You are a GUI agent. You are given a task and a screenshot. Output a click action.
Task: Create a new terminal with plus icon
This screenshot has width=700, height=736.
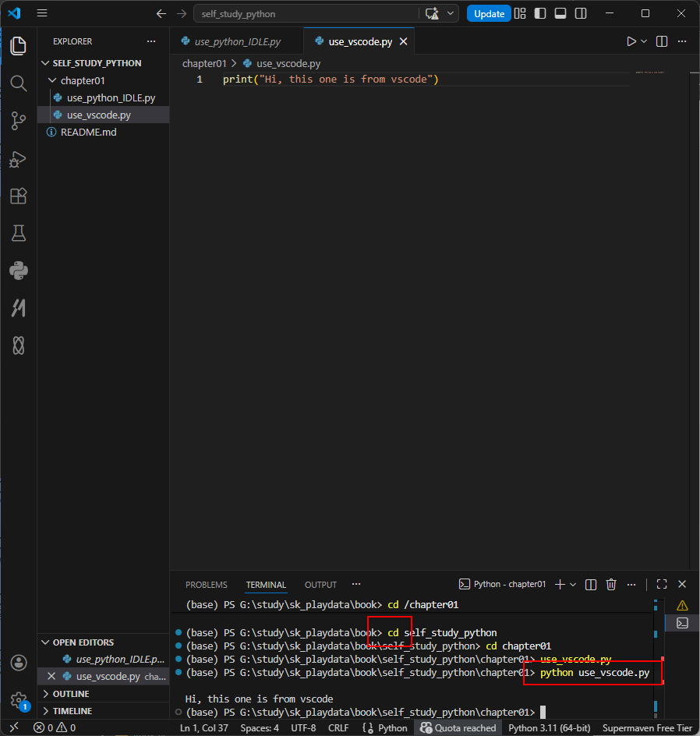(560, 585)
